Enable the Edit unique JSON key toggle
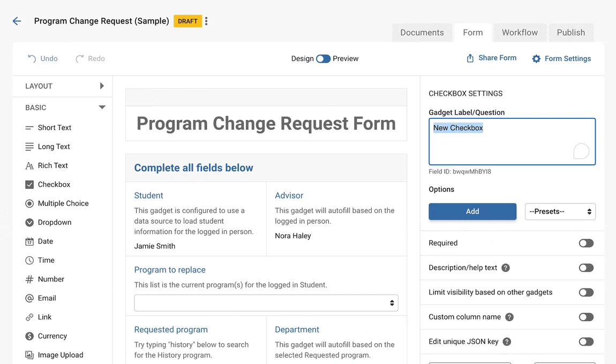 [x=586, y=342]
